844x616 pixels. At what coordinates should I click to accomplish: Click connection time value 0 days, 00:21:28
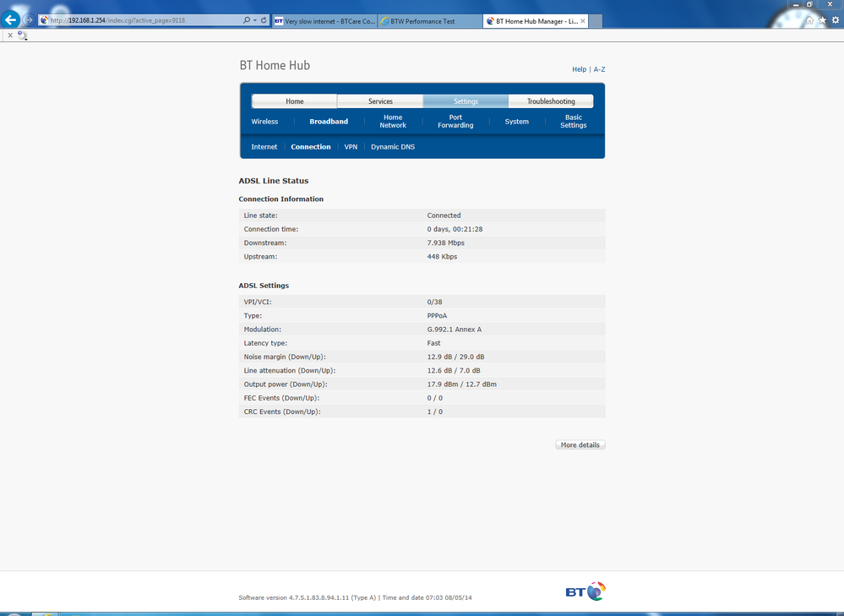click(x=455, y=229)
